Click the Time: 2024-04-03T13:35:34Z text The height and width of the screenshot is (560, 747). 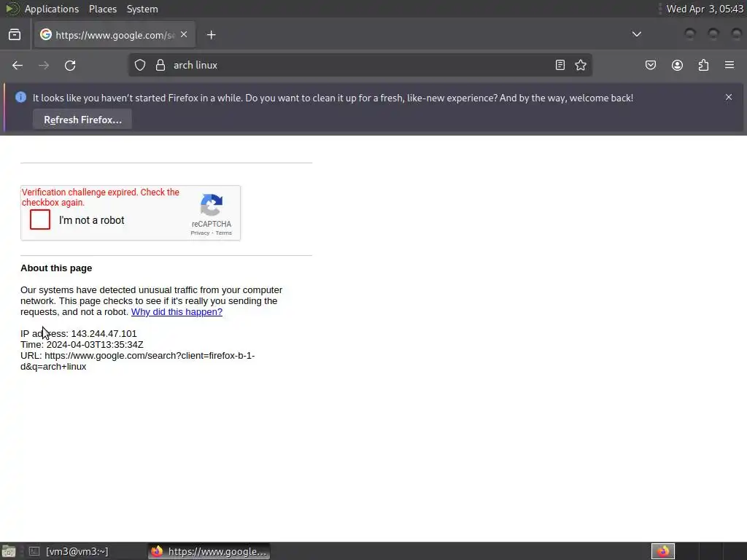(82, 345)
